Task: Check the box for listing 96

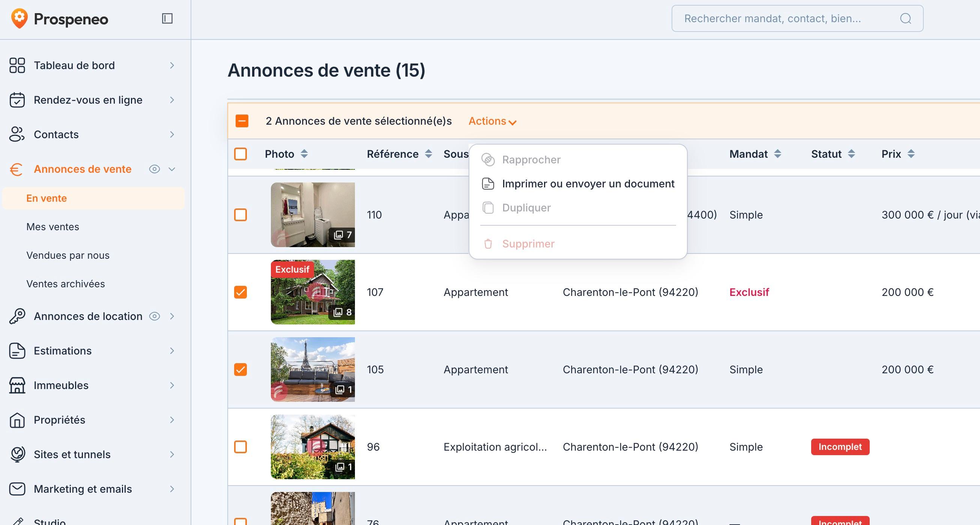Action: [240, 447]
